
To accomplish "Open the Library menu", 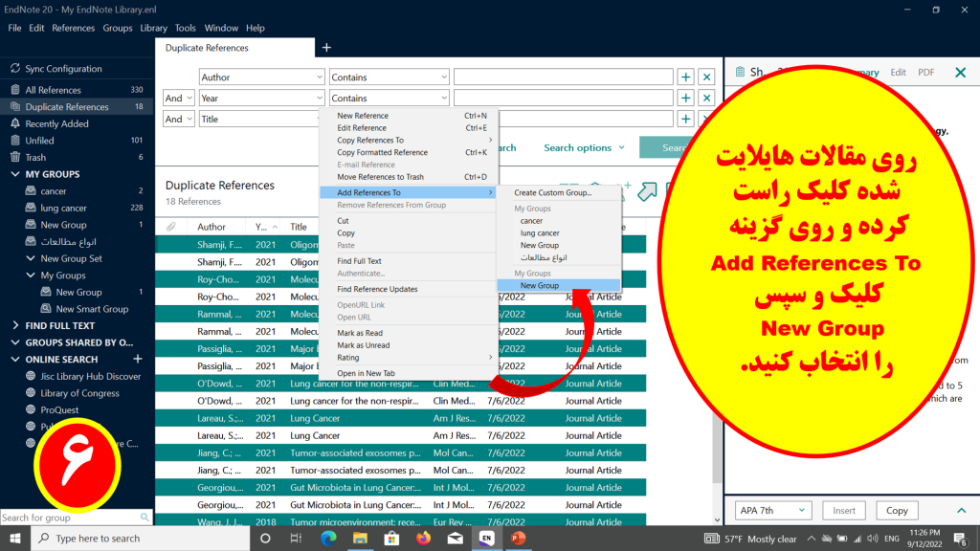I will [x=153, y=28].
